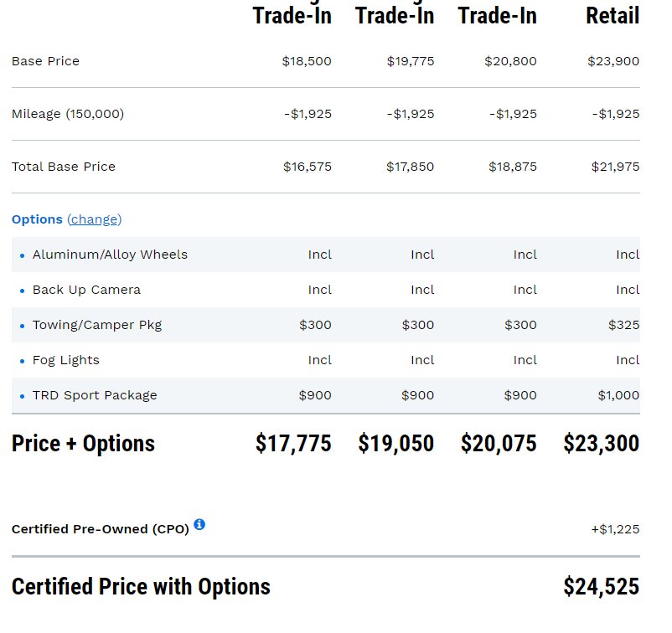672x633 pixels.
Task: Click the $17,775 trade-in total
Action: (293, 444)
